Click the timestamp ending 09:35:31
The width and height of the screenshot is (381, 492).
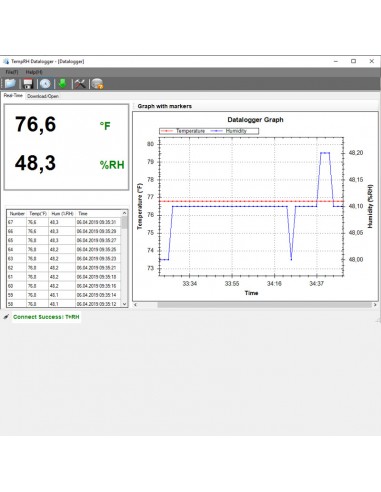click(x=96, y=222)
